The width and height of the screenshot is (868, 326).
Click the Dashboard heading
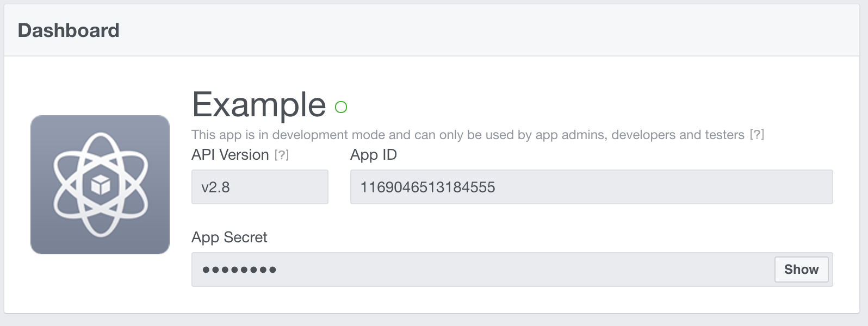click(67, 30)
